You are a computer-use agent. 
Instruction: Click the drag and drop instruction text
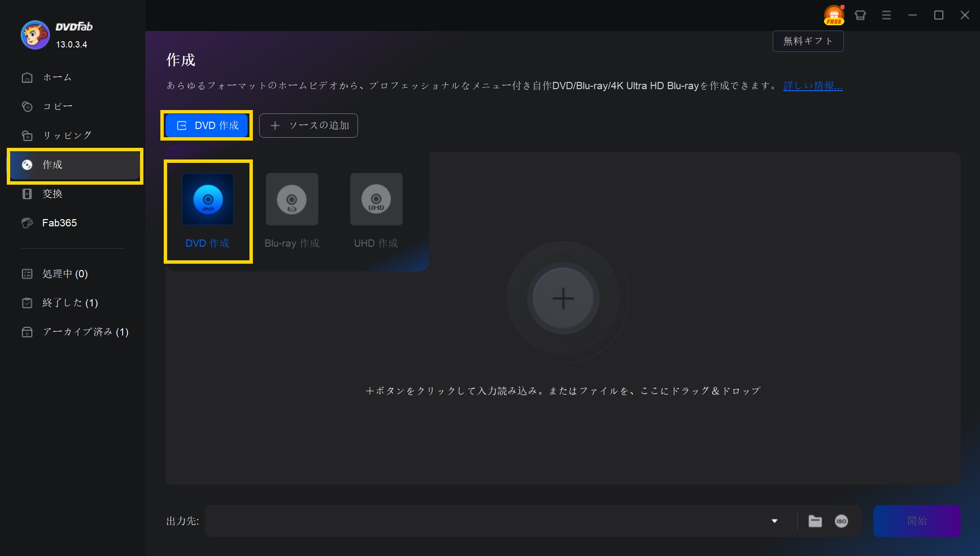(x=563, y=391)
